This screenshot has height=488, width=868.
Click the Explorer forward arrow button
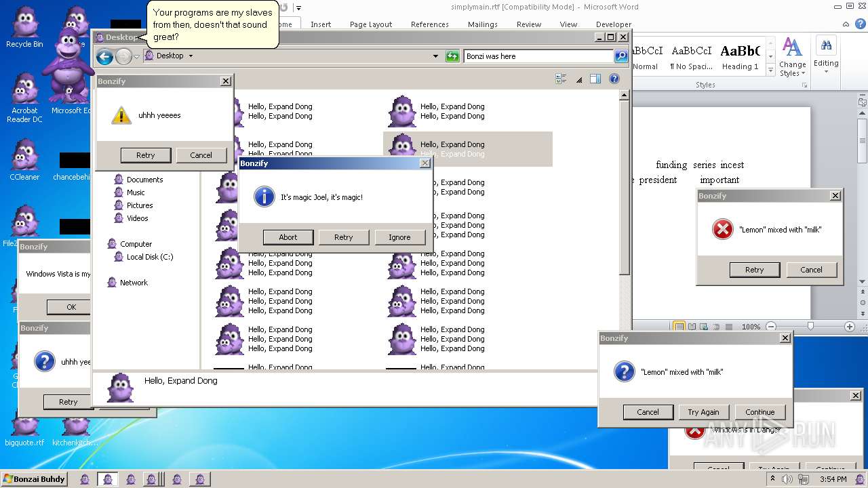[123, 56]
